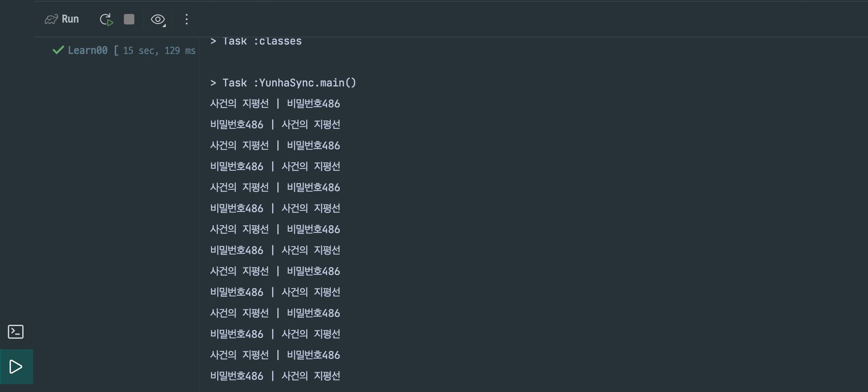Viewport: 868px width, 392px height.
Task: Click the '> Task :classes' output line
Action: [x=256, y=41]
